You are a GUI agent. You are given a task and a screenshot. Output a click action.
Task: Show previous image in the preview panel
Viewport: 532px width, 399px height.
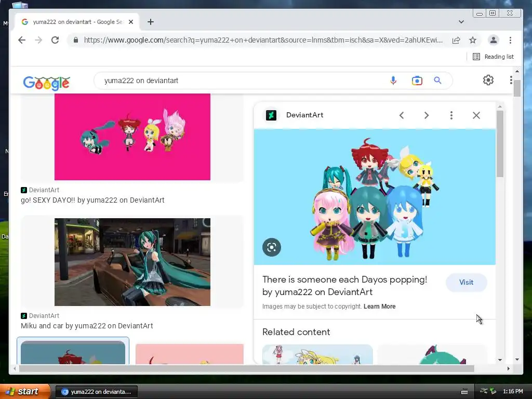point(402,115)
